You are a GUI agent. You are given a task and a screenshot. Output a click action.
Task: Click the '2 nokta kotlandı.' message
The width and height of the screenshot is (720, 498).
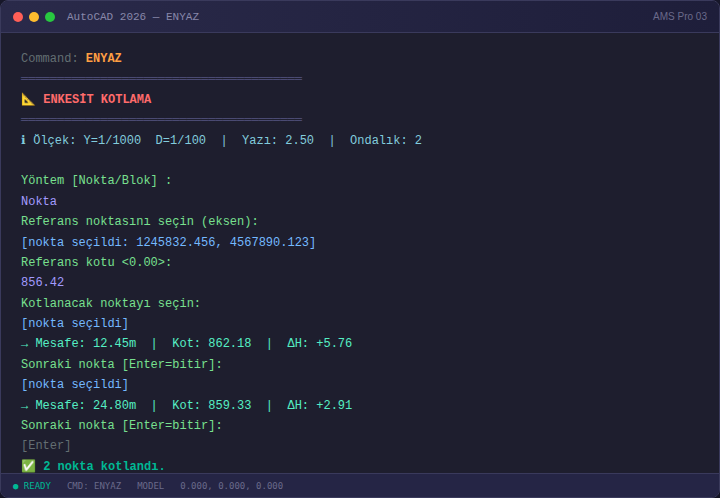[x=104, y=466]
